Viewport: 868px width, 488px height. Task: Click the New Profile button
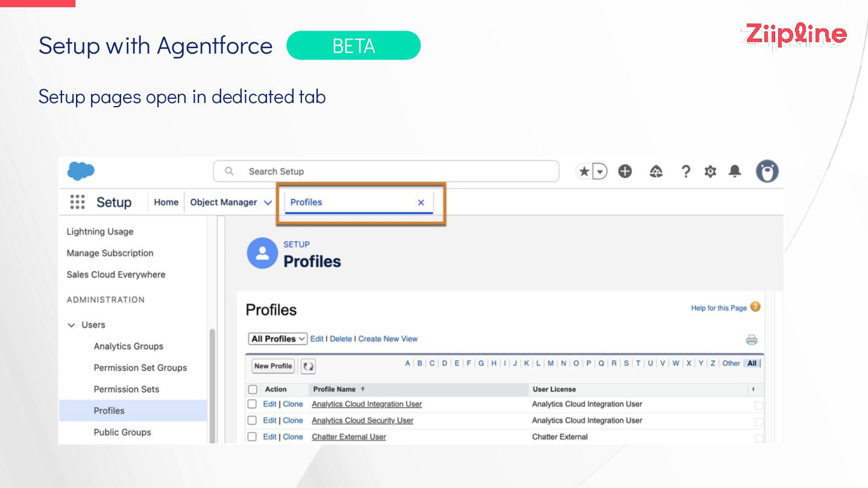(273, 366)
